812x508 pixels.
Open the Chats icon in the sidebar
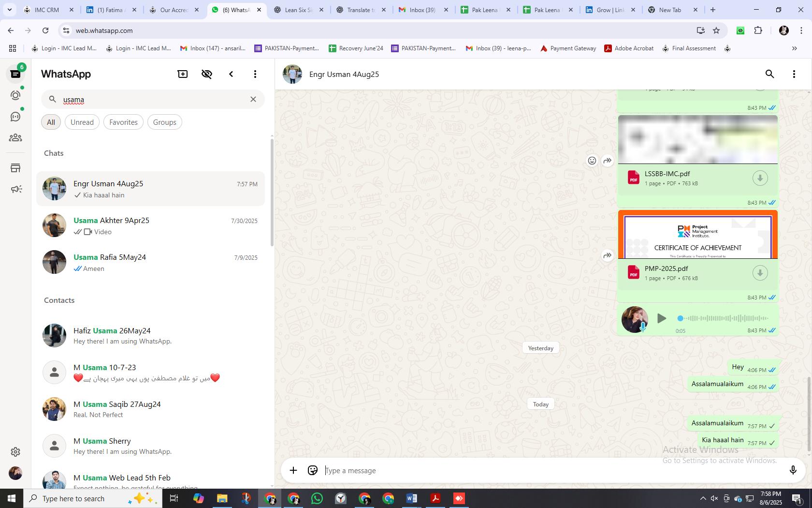click(x=15, y=74)
